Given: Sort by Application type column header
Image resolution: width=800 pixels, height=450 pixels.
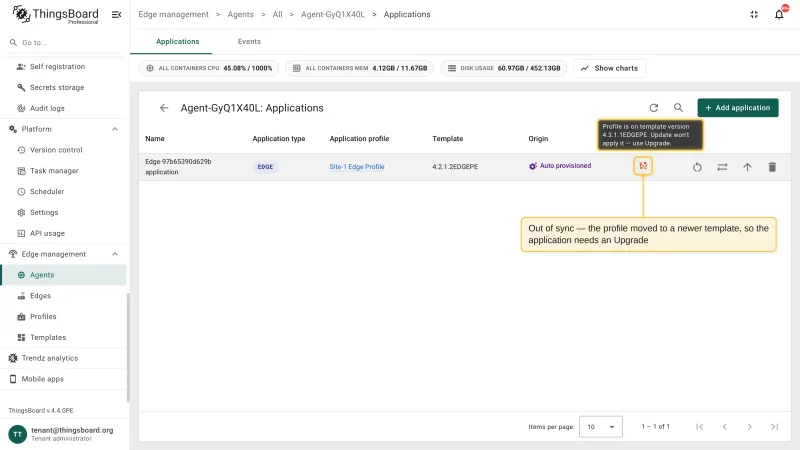Looking at the screenshot, I should pos(279,139).
